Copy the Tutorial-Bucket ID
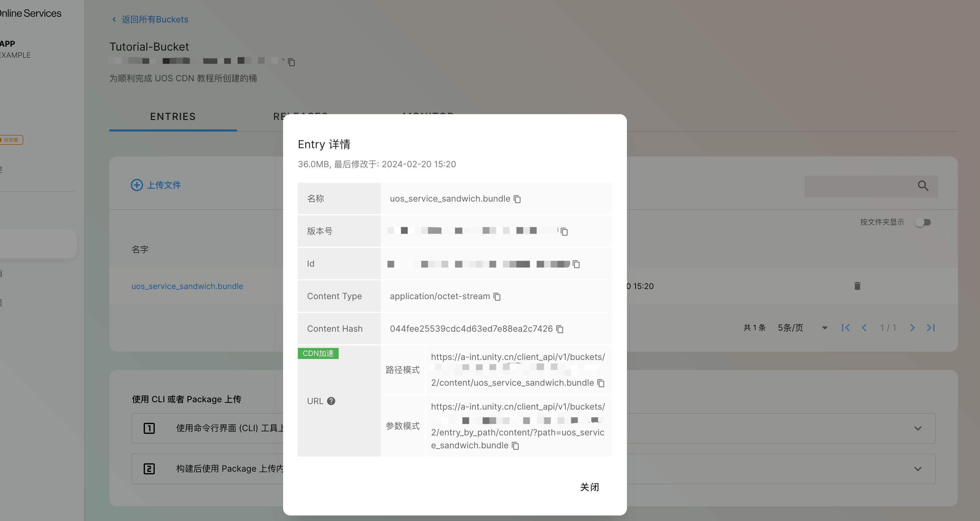Image resolution: width=980 pixels, height=521 pixels. 291,62
